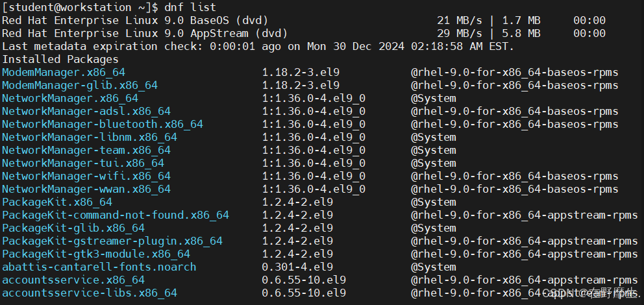Select the NetworkManager-adsl.x86_64 package entry
644x305 pixels.
86,111
